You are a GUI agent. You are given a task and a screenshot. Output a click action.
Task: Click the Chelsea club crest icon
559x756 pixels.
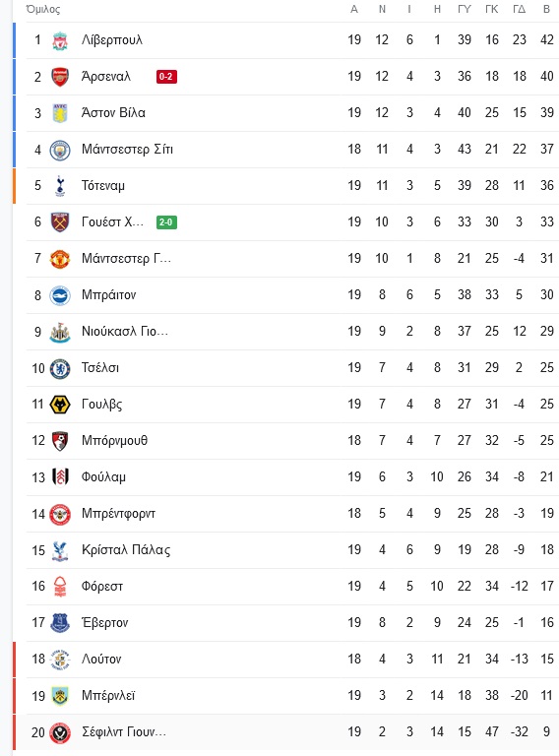(60, 368)
